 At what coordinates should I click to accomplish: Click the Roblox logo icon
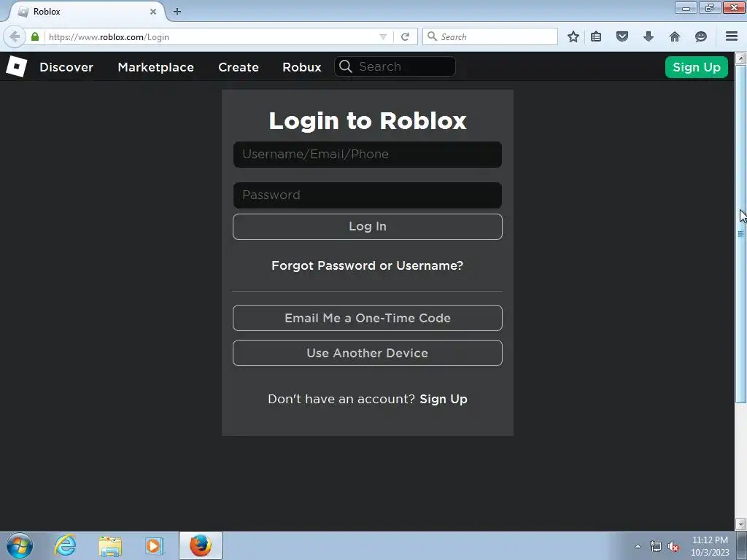tap(17, 66)
